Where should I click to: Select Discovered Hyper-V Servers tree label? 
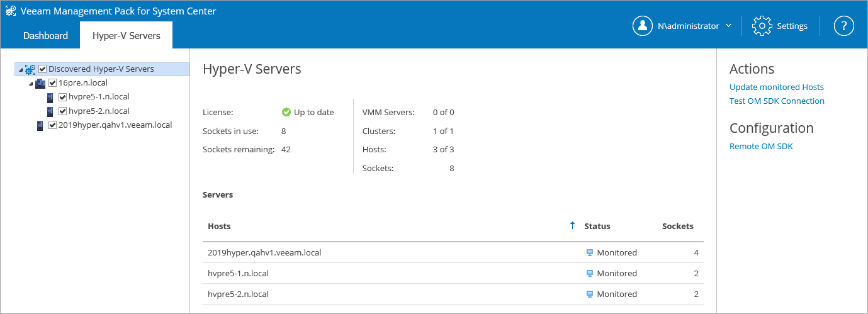(101, 69)
